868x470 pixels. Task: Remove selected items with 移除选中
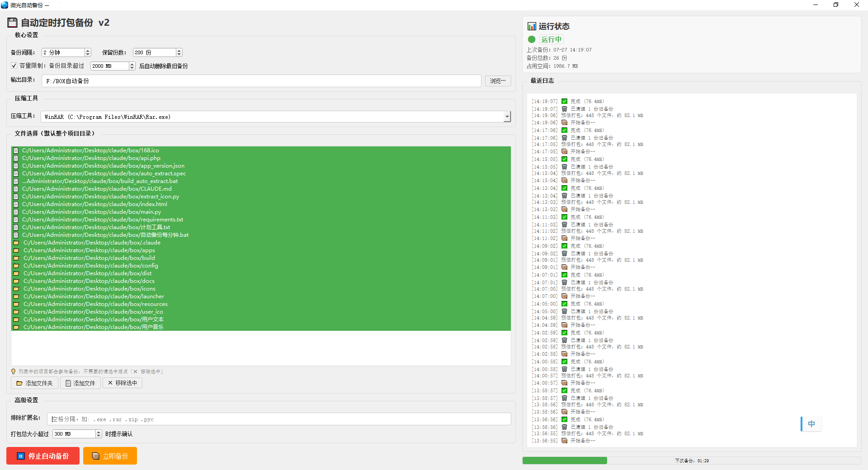click(x=123, y=383)
